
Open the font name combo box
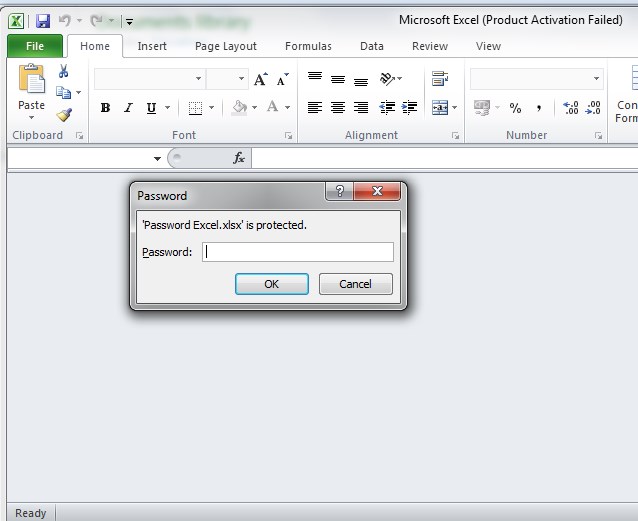pyautogui.click(x=149, y=79)
